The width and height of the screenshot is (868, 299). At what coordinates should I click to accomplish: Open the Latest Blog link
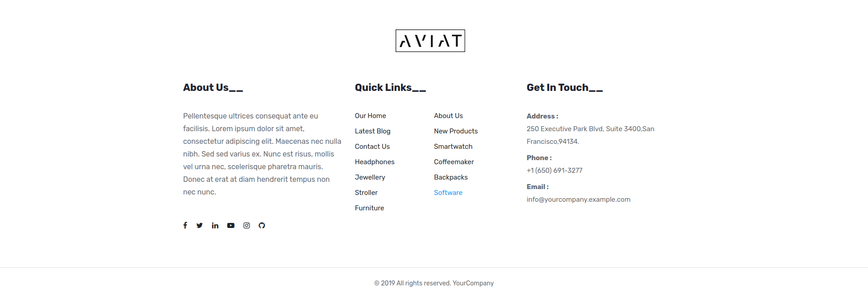coord(373,131)
